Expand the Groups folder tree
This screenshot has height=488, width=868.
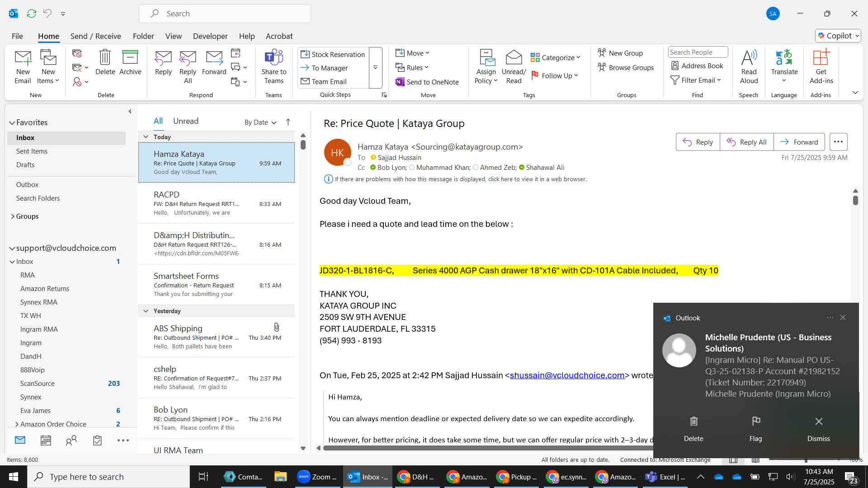[x=13, y=216]
